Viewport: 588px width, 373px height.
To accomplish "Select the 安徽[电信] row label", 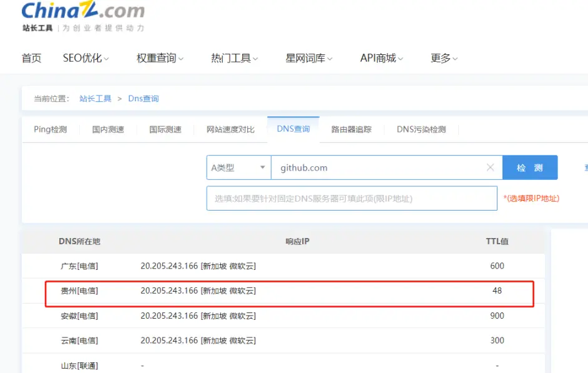I will [x=79, y=316].
